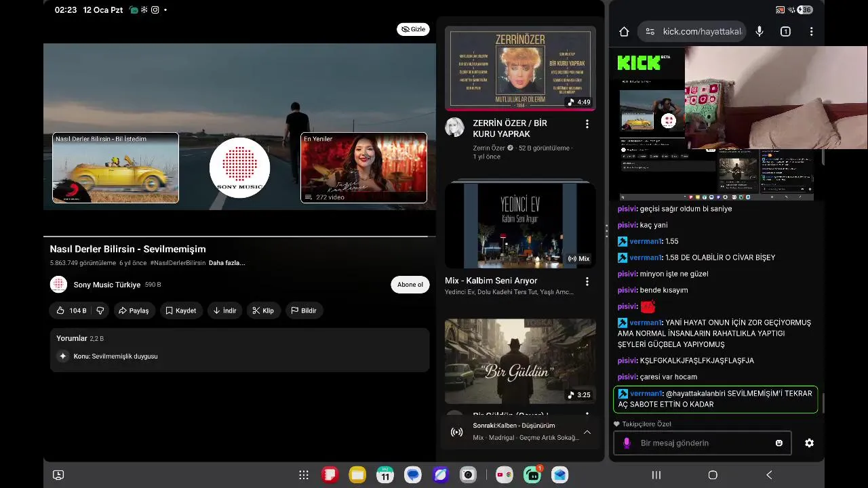This screenshot has height=488, width=868.
Task: Click the recent apps navigation button
Action: [656, 475]
